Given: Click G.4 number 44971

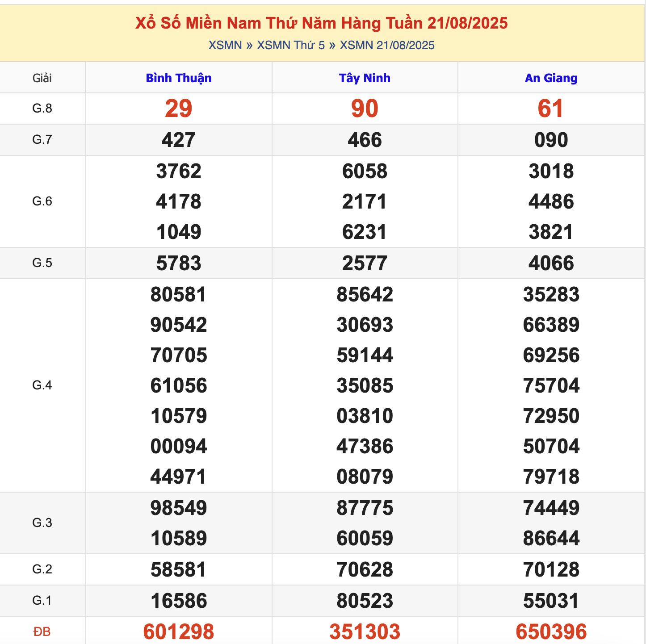Looking at the screenshot, I should (x=179, y=477).
